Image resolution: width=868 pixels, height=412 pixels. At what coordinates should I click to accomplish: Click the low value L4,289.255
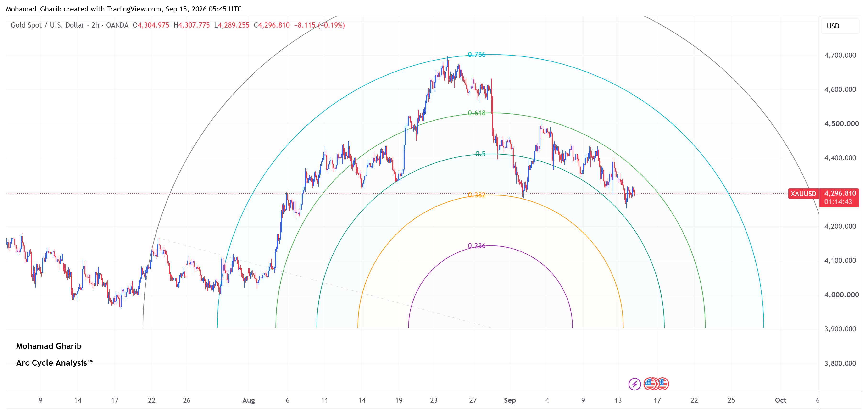coord(232,25)
